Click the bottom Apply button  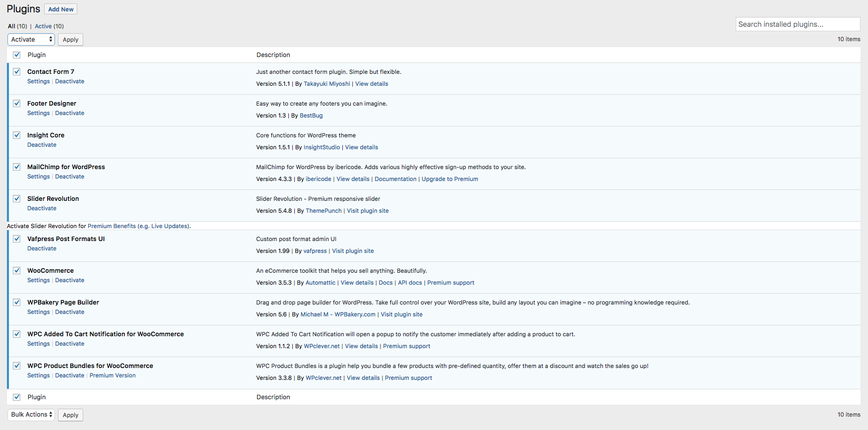click(70, 415)
